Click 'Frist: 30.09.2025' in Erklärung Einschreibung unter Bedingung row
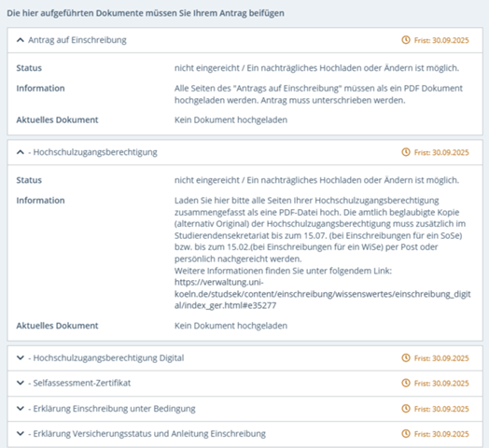 (x=441, y=409)
